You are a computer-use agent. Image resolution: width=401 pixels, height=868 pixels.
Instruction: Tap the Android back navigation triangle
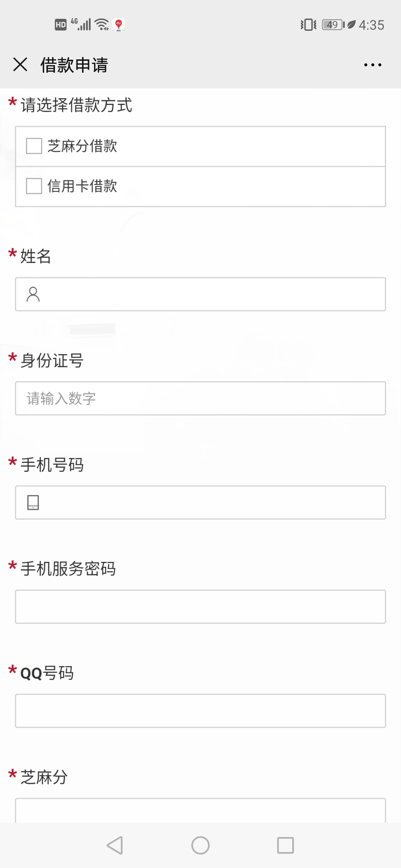[115, 845]
